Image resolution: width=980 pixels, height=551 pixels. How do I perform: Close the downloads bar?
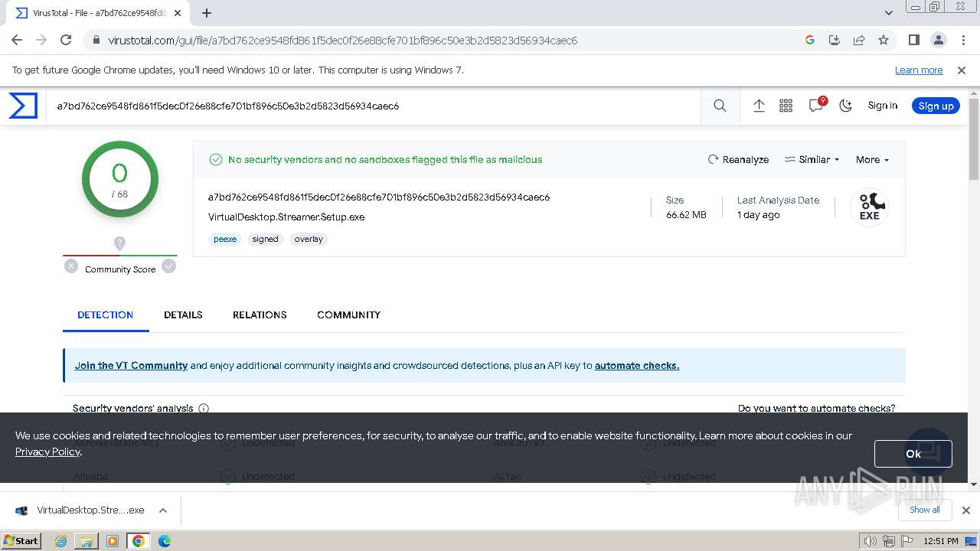tap(965, 510)
